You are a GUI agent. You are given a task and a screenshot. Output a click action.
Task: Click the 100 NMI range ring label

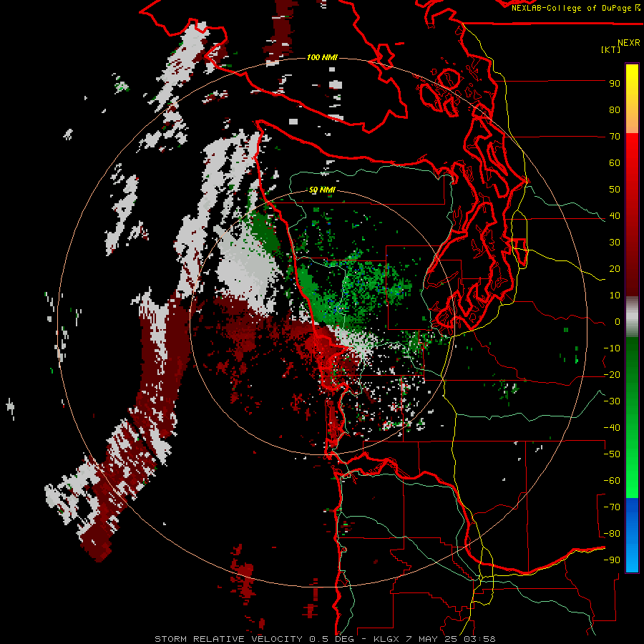[323, 57]
